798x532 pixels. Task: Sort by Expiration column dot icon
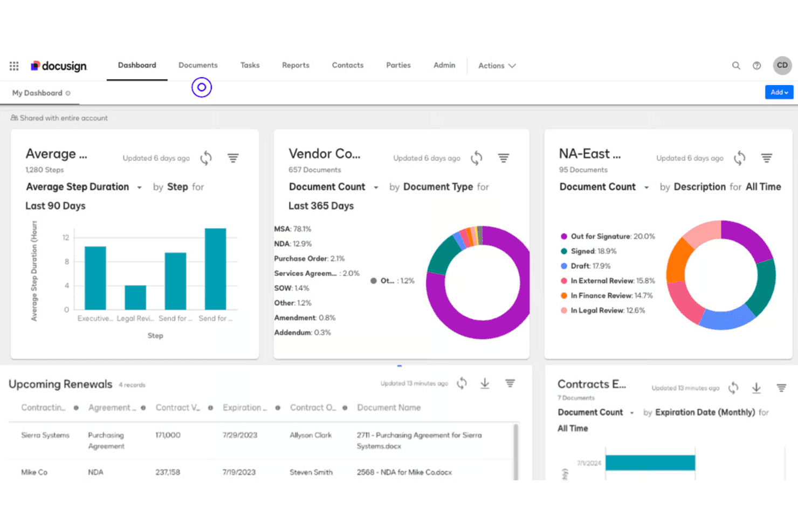[x=278, y=408]
